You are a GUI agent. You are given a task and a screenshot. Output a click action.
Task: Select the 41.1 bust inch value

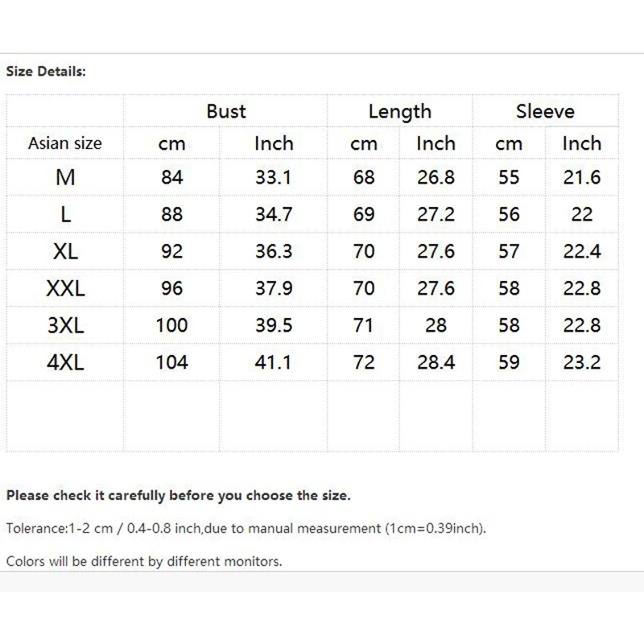[273, 362]
